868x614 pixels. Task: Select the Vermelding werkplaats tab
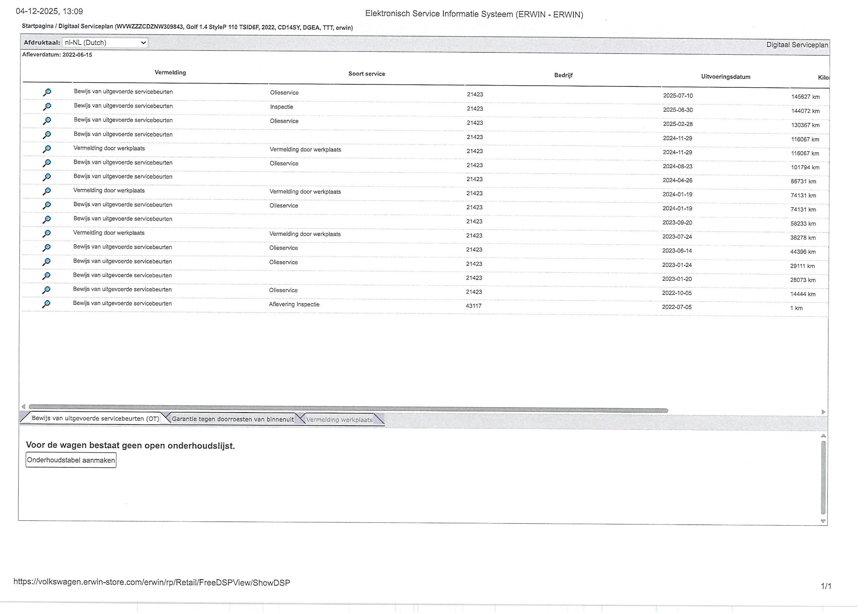pyautogui.click(x=339, y=420)
